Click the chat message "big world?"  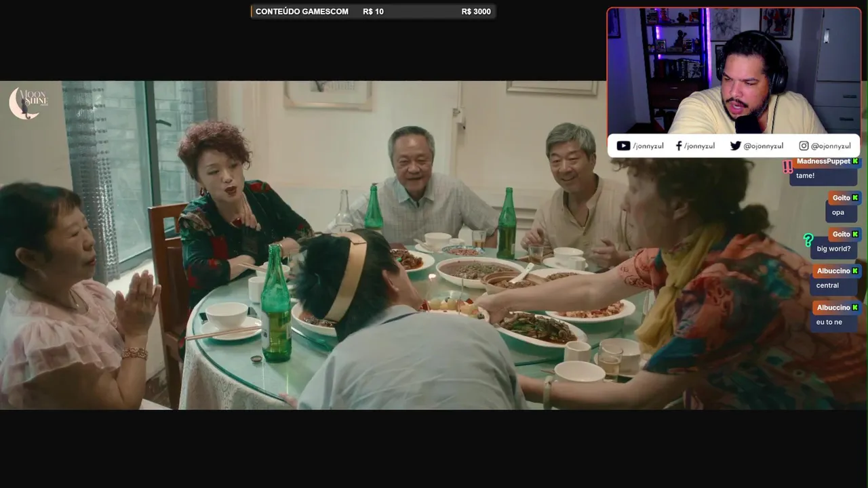[833, 249]
